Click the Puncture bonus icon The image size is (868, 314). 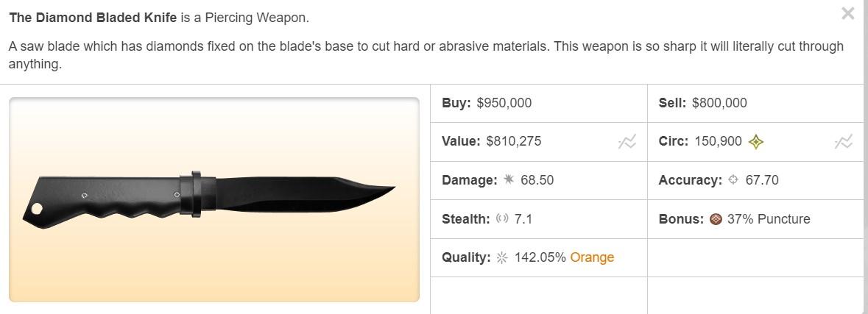pyautogui.click(x=716, y=219)
